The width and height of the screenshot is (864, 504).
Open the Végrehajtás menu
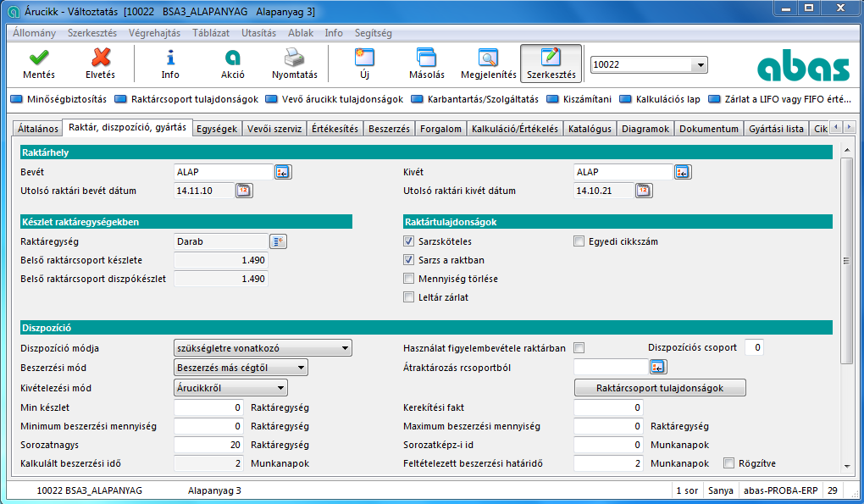point(154,33)
